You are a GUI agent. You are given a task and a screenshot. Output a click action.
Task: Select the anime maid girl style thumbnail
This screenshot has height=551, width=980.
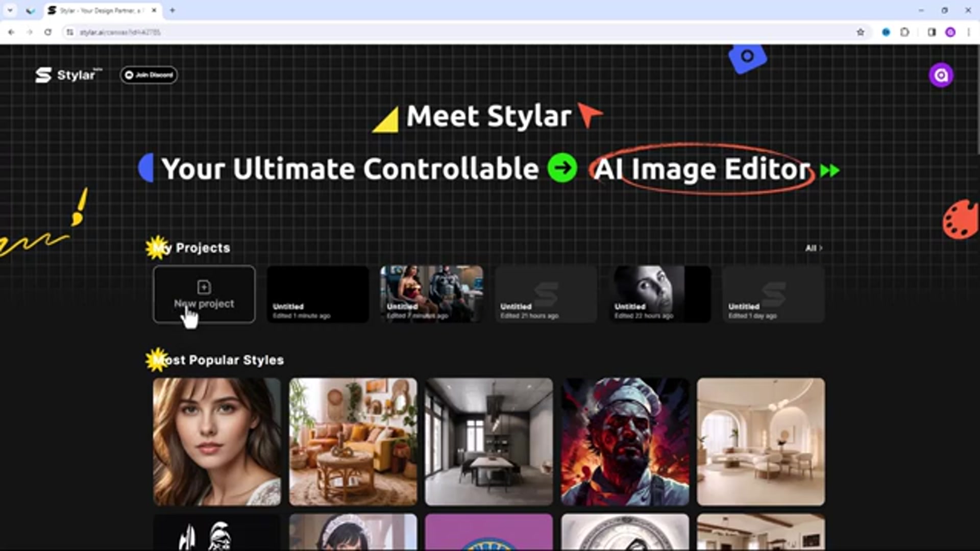coord(353,532)
